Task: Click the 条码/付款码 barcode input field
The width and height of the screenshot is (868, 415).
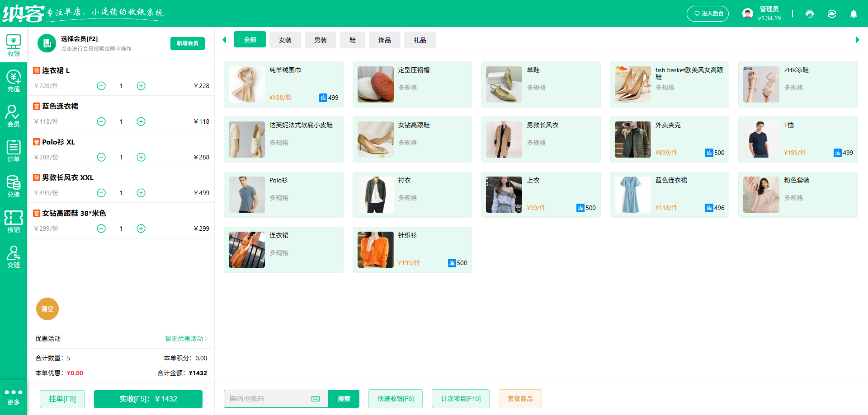Action: tap(271, 399)
